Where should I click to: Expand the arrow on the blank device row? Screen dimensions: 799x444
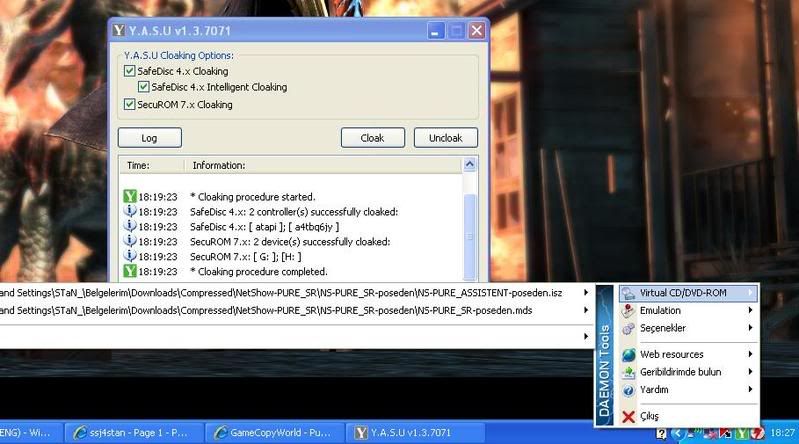tap(585, 336)
